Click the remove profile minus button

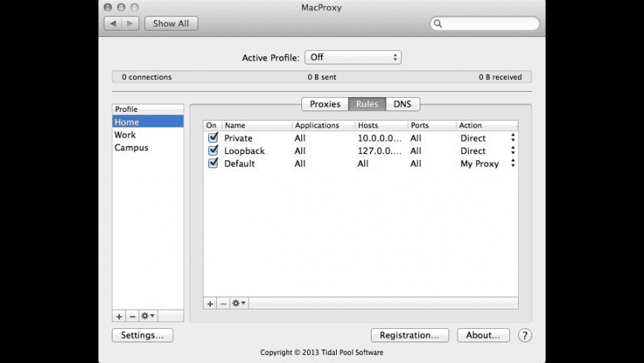pyautogui.click(x=133, y=316)
